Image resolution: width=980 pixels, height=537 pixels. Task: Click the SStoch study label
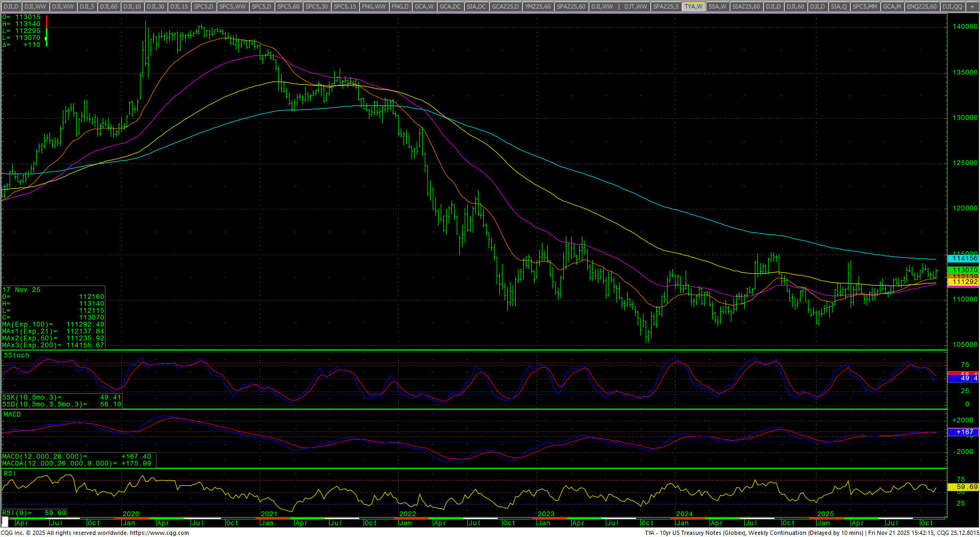(17, 355)
